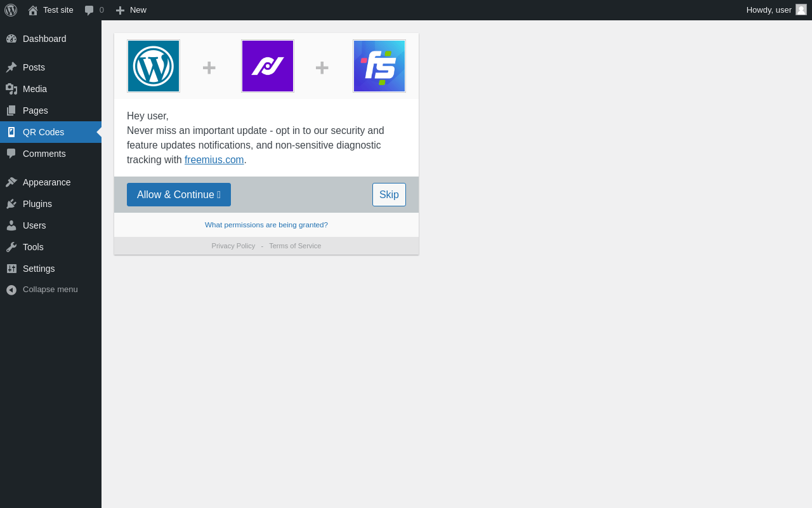The image size is (812, 508).
Task: Go to the Posts menu
Action: (51, 67)
